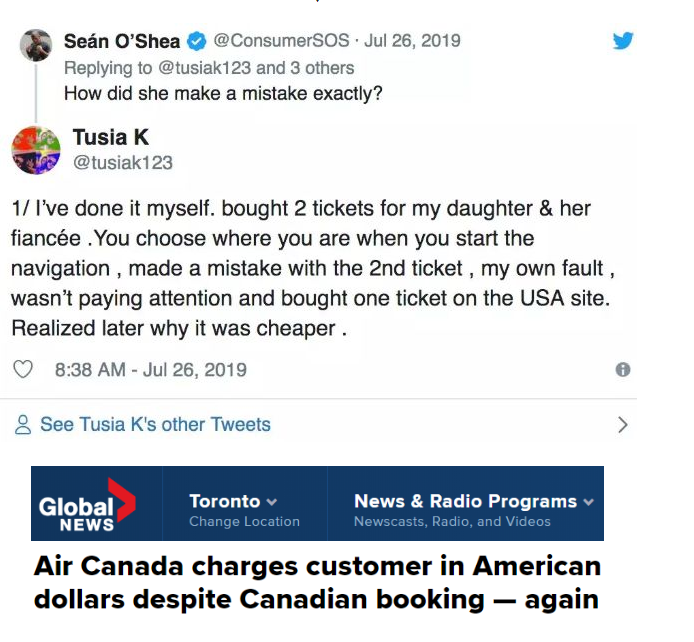Click the Twitter bird logo icon
The image size is (694, 642).
623,41
